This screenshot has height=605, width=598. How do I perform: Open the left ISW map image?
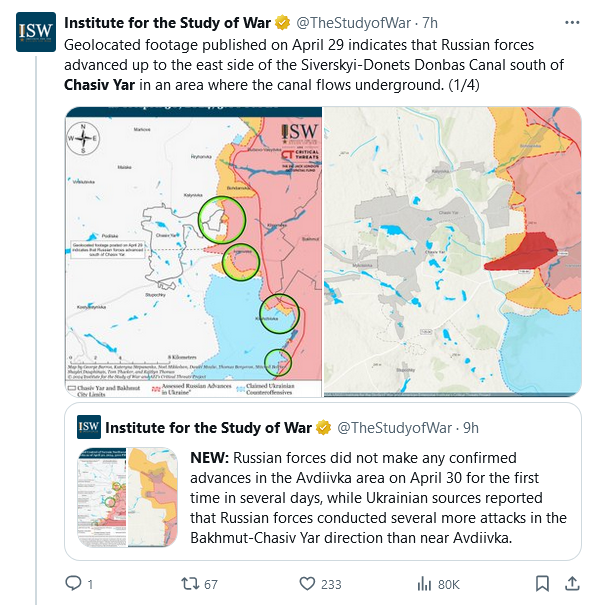[193, 252]
